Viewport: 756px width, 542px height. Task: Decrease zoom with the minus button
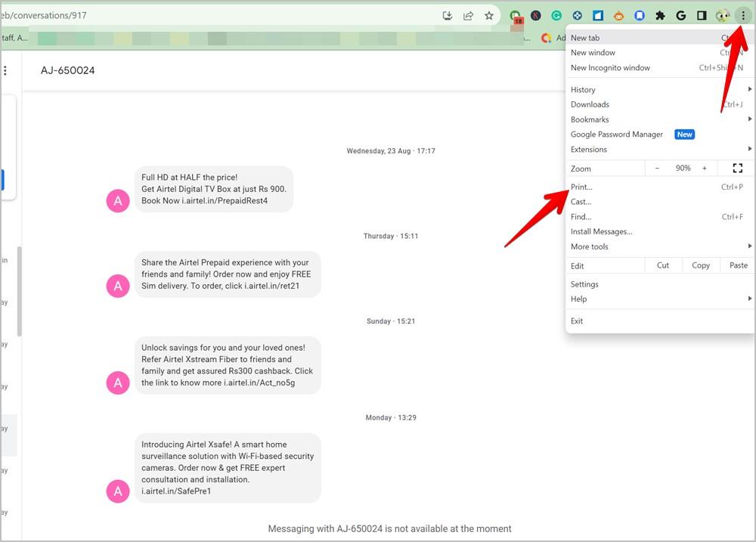coord(657,169)
